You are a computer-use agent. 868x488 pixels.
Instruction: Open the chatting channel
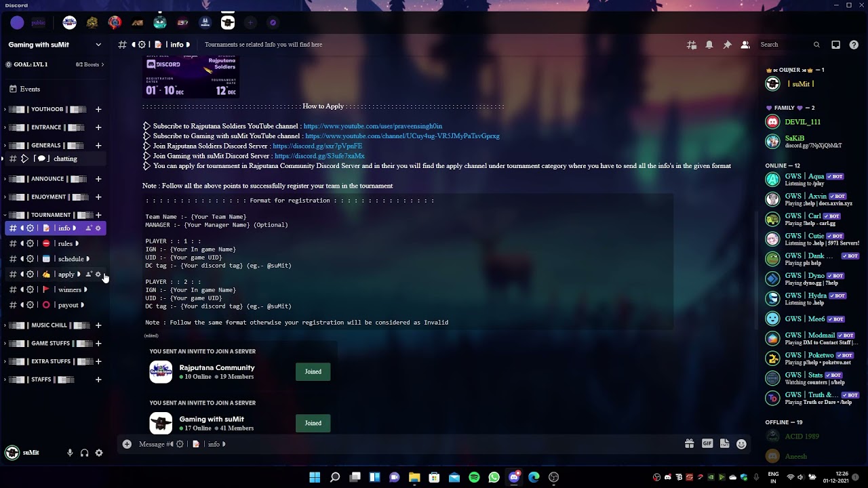click(55, 159)
